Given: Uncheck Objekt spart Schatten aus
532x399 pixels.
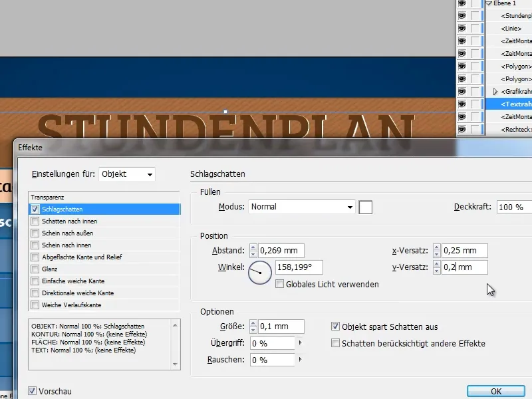Looking at the screenshot, I should pos(335,327).
